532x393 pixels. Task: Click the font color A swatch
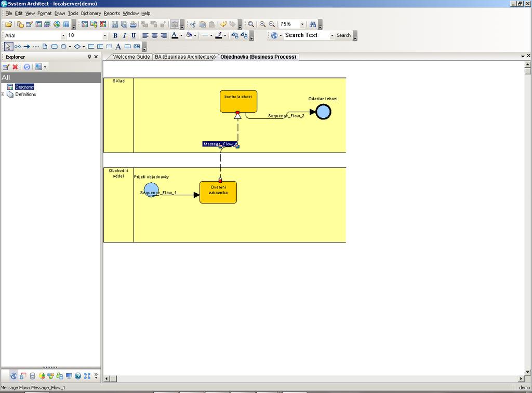pos(175,35)
